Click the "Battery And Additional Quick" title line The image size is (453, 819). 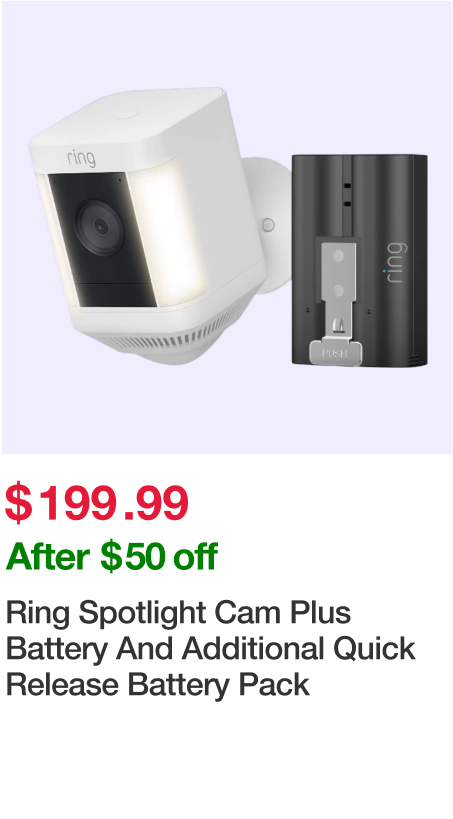(x=211, y=649)
